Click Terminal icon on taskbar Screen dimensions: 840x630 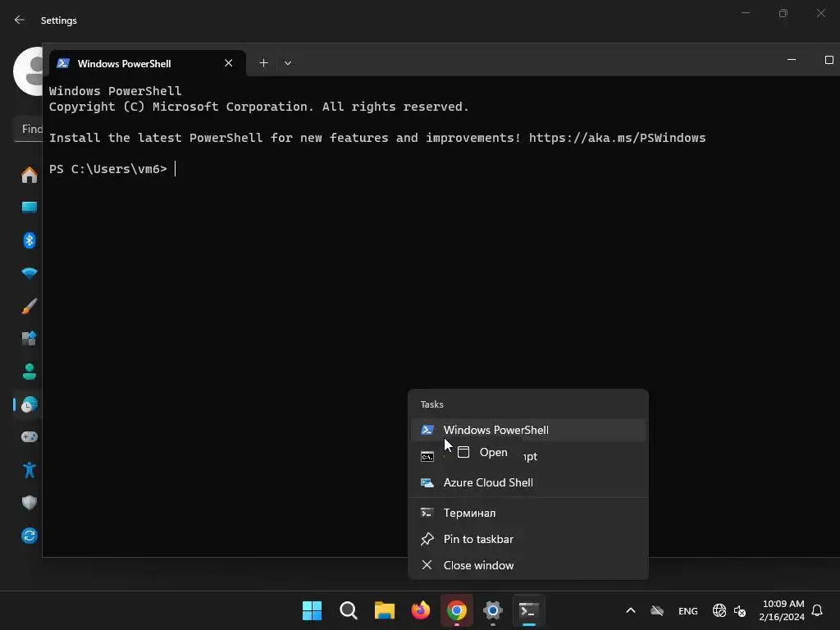(x=529, y=610)
